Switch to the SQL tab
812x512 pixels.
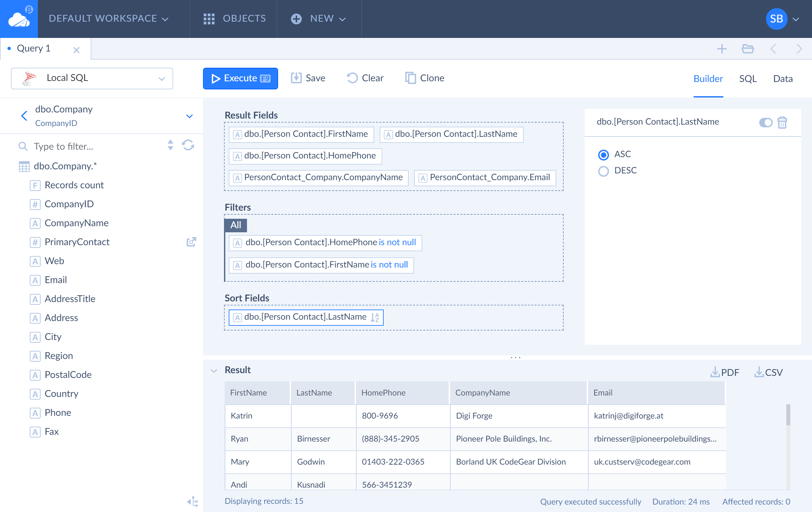tap(748, 79)
